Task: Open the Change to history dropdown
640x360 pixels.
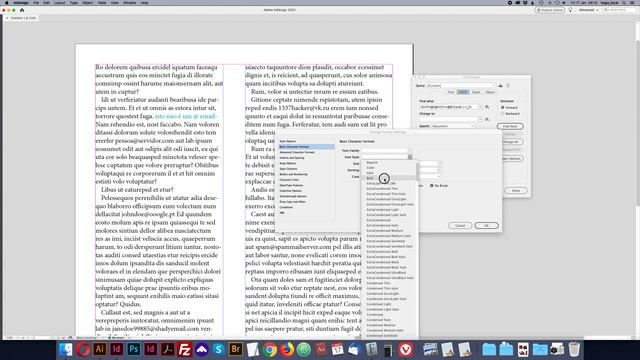Action: (480, 119)
